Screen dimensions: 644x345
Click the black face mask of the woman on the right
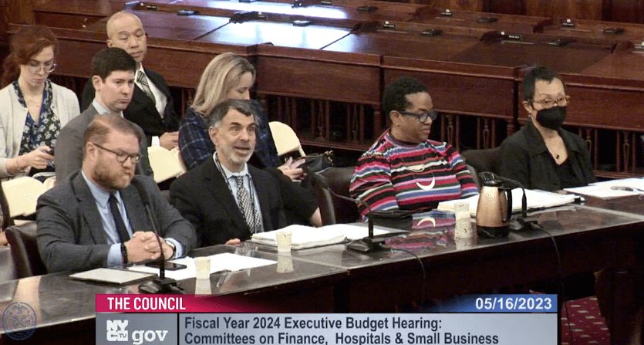click(x=551, y=117)
